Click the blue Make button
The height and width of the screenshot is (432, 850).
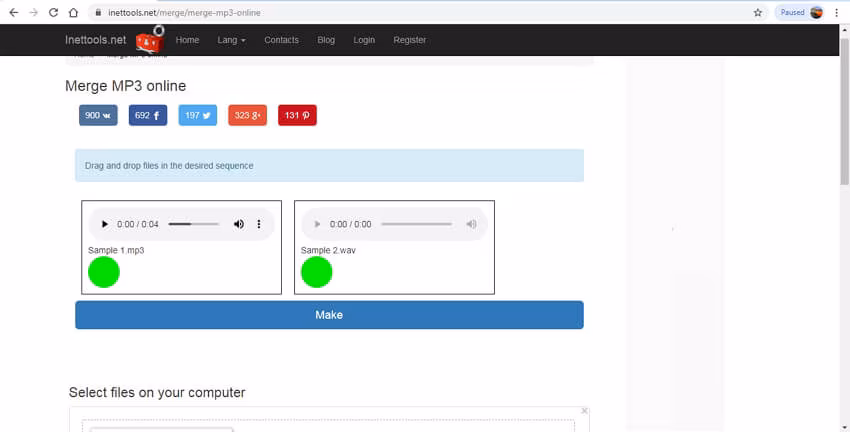pos(329,315)
